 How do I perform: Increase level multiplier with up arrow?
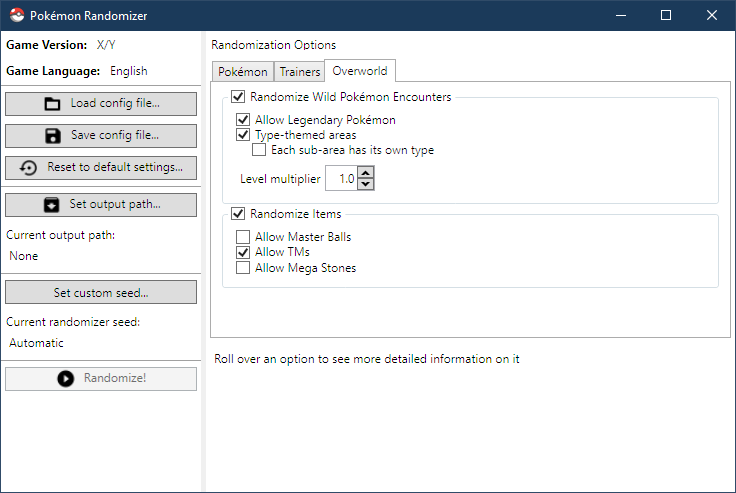(366, 174)
